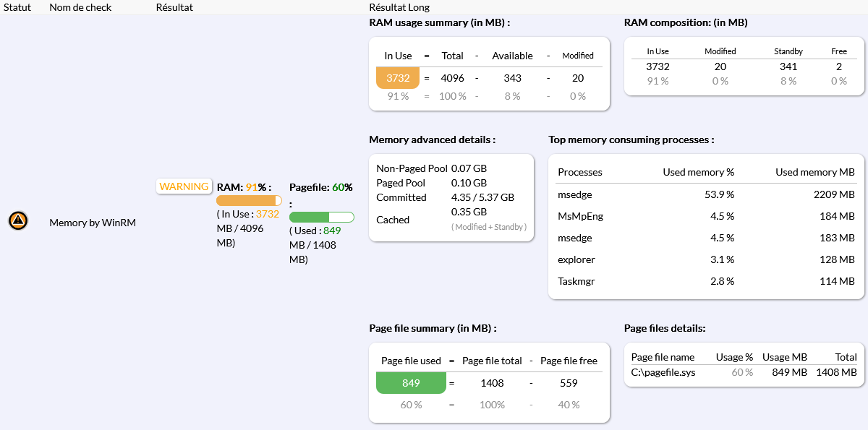
Task: Click the orange 3732 In Use cell
Action: tap(398, 78)
